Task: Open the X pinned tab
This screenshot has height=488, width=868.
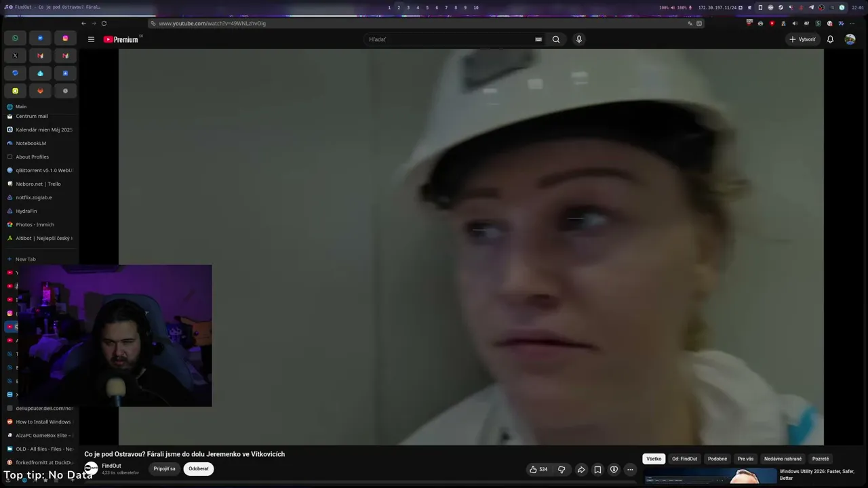Action: [15, 56]
